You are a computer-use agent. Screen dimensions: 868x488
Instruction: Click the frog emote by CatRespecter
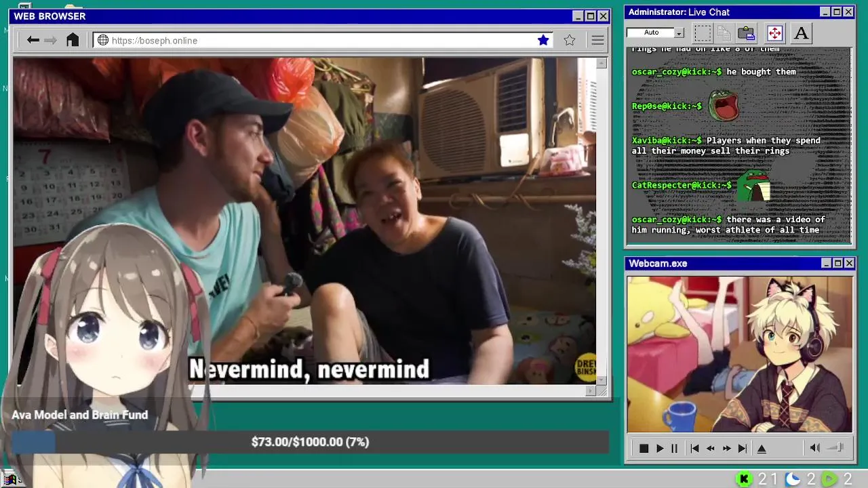[754, 185]
